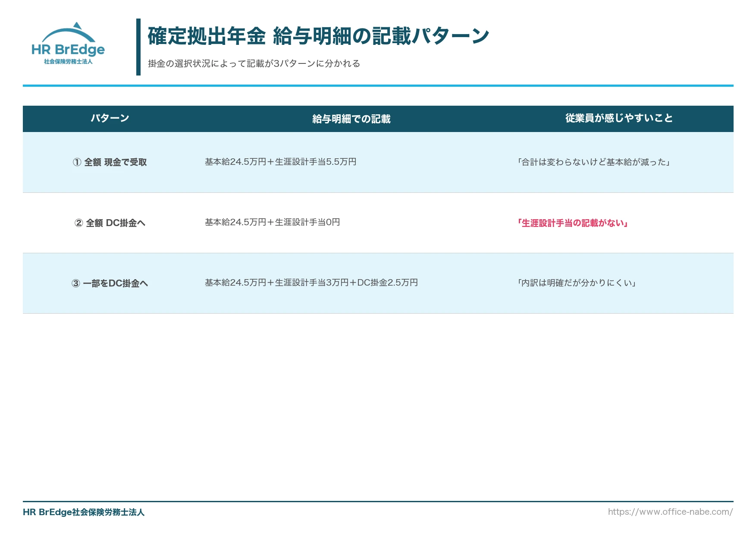This screenshot has height=535, width=756.
Task: Open the https://www.office-nabe.com/ link
Action: click(671, 512)
